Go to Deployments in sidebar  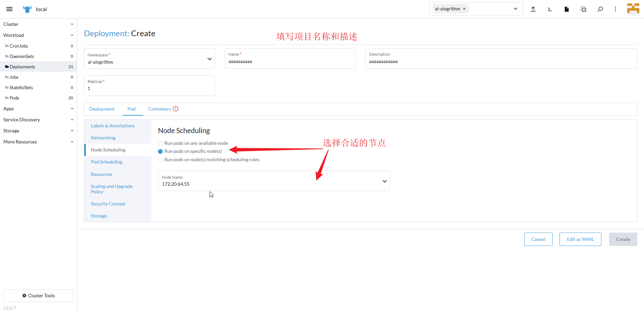(38, 67)
